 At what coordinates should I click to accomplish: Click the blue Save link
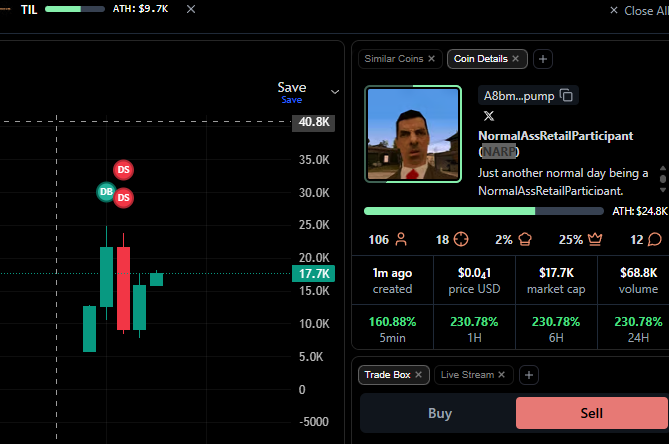point(292,100)
